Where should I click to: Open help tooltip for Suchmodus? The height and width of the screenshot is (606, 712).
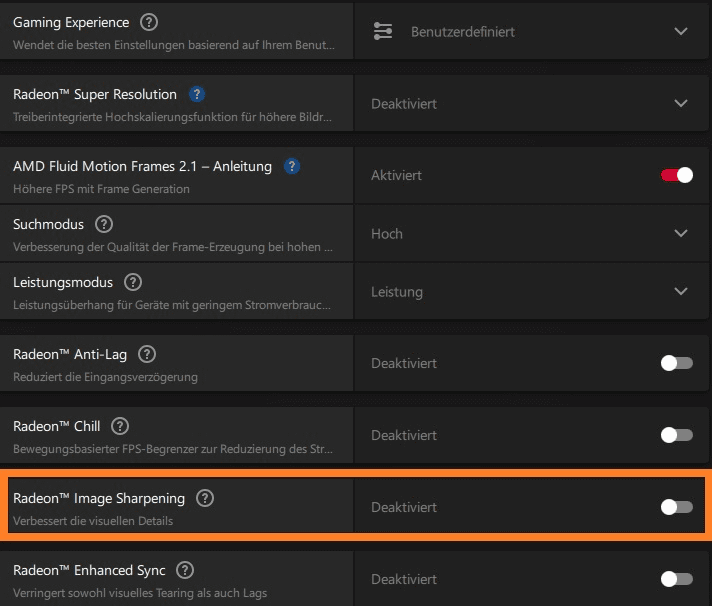(104, 225)
